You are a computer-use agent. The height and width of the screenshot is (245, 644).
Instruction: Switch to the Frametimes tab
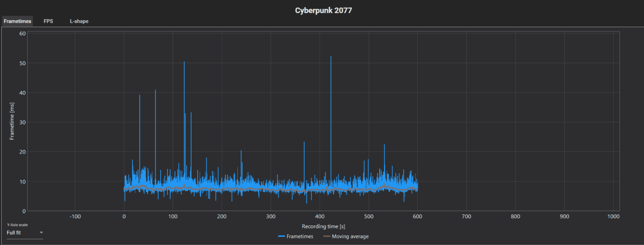tap(17, 21)
